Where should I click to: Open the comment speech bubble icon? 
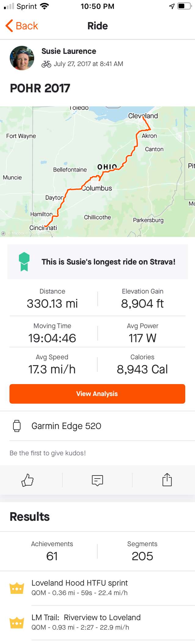pos(97,480)
